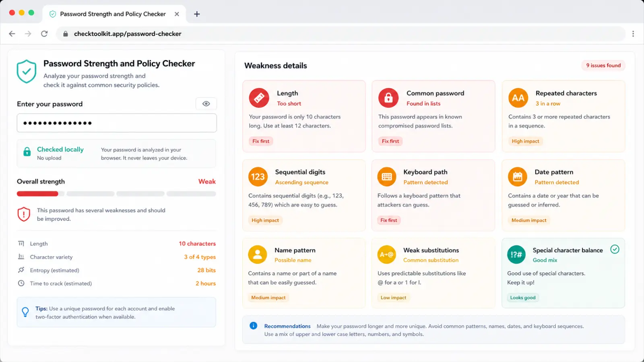Open the browser three-dot menu
This screenshot has width=644, height=362.
pos(633,34)
